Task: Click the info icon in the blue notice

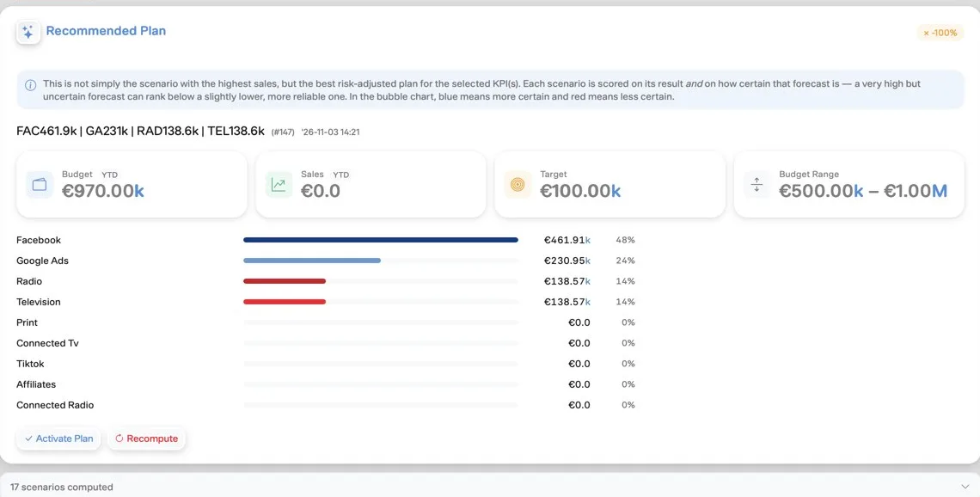Action: tap(30, 85)
